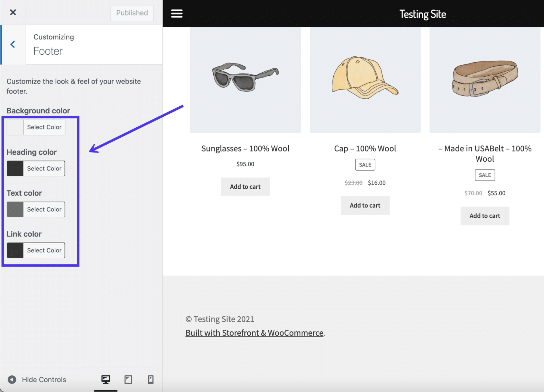Click Add to cart for Cap product

[x=365, y=206]
